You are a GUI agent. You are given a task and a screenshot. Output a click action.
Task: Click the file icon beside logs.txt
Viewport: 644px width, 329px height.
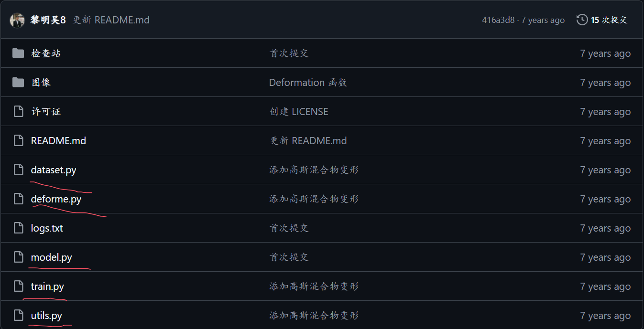(x=18, y=228)
